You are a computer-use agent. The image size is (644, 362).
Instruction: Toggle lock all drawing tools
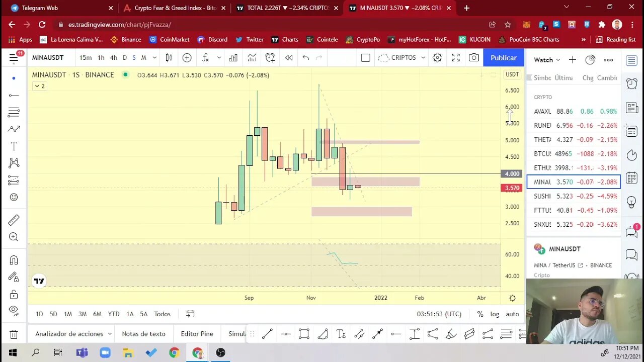tap(14, 294)
